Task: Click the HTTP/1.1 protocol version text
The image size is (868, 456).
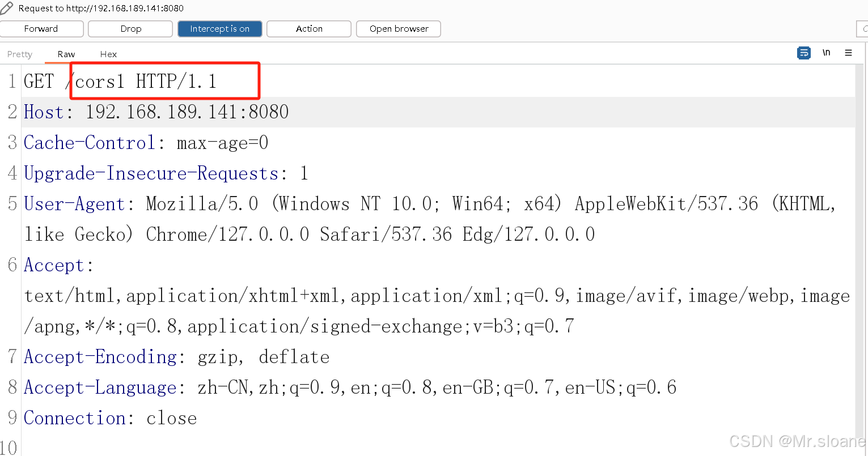Action: point(176,82)
